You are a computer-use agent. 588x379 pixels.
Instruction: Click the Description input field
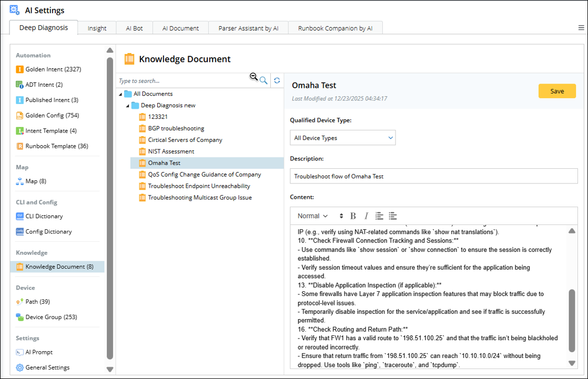tap(433, 176)
